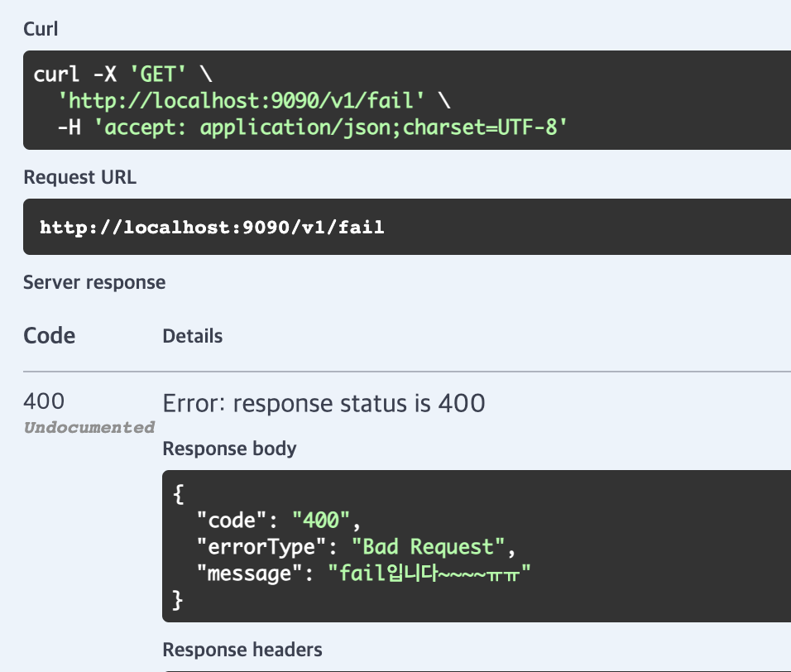Click the Details column header
This screenshot has height=672, width=791.
click(x=192, y=336)
